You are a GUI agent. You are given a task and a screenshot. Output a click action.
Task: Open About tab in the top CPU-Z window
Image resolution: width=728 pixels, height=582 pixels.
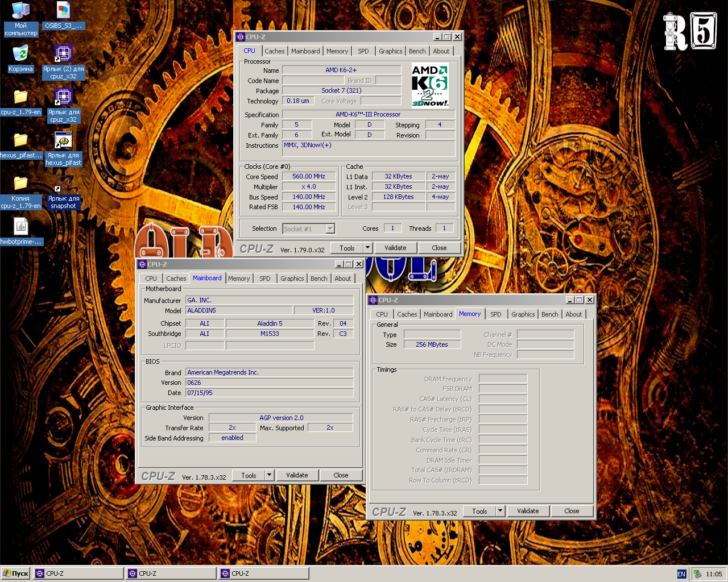coord(441,51)
